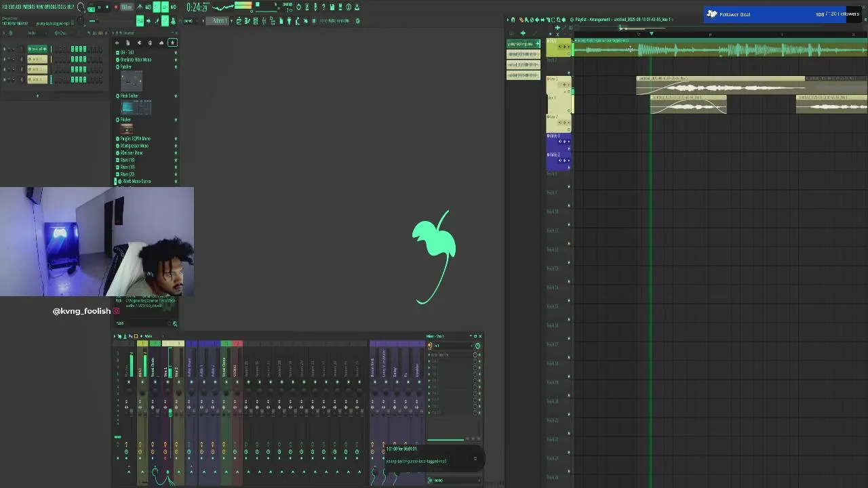The image size is (868, 488).
Task: Toggle mute dot on Adlib 1 track
Action: tap(569, 149)
